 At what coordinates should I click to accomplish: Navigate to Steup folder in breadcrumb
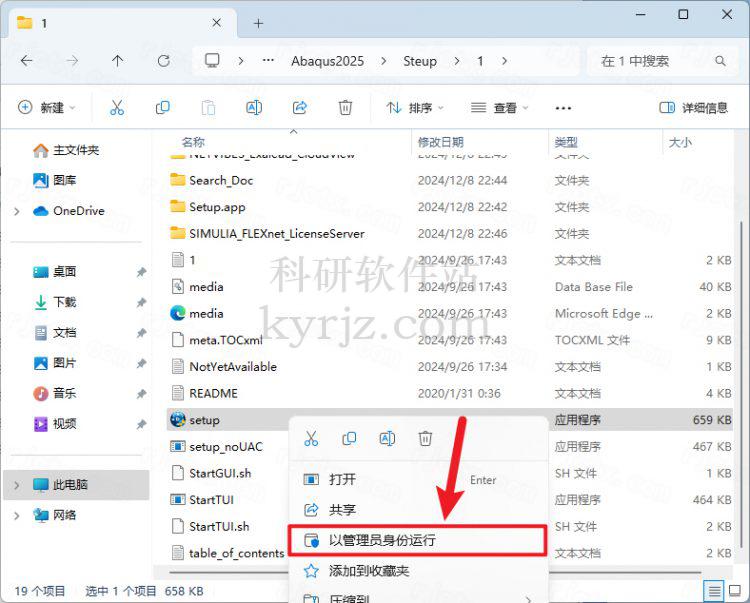(419, 61)
